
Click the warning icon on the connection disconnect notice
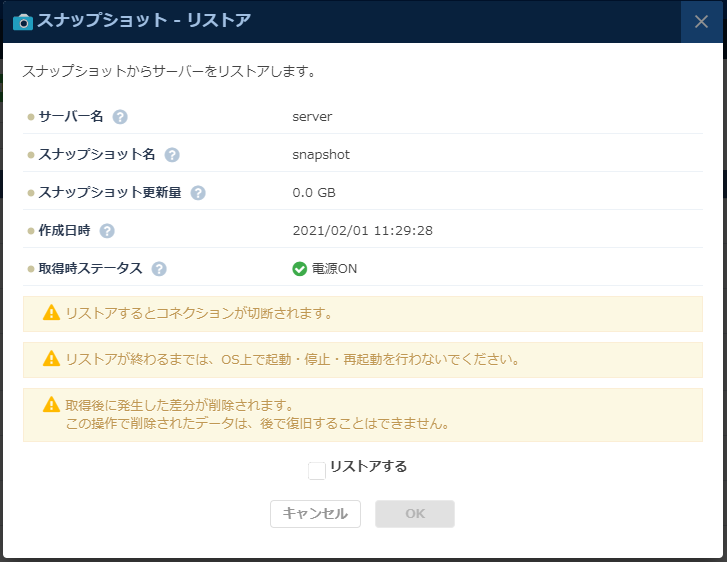pos(51,313)
